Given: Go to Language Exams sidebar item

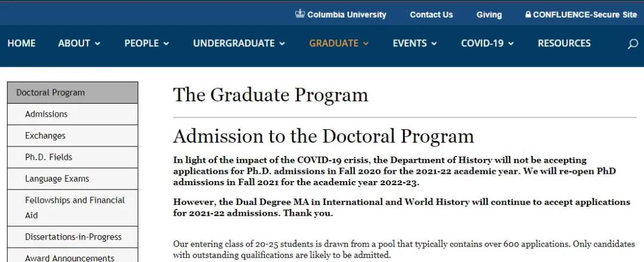Looking at the screenshot, I should click(x=57, y=178).
